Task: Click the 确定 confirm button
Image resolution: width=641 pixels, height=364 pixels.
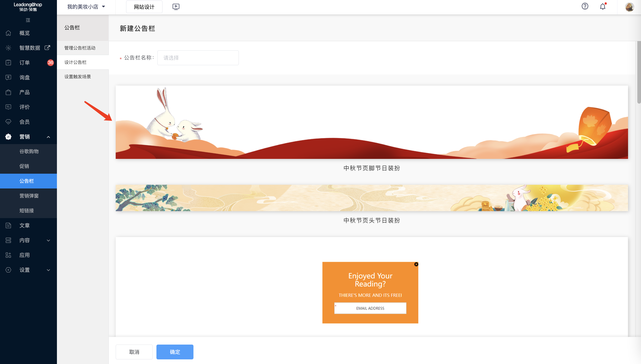Action: tap(175, 352)
